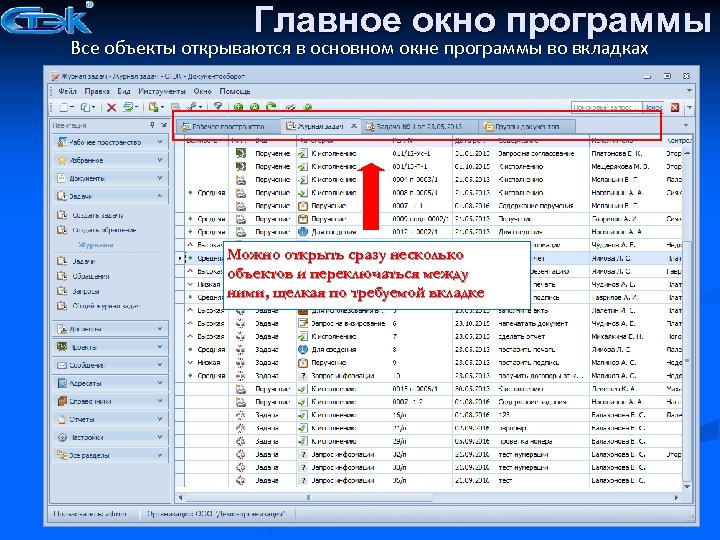Expand the Договоры sidebar section
Image resolution: width=720 pixels, height=540 pixels.
160,329
